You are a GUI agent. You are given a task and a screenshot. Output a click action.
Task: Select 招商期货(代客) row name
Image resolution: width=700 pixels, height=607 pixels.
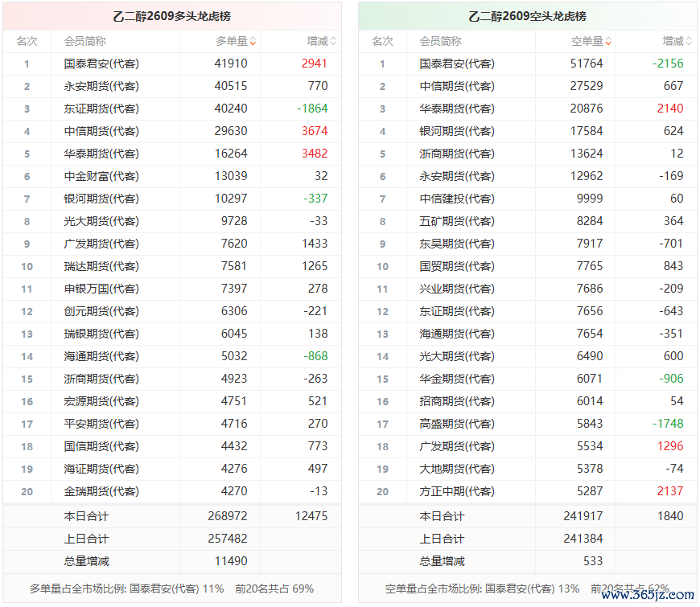457,401
